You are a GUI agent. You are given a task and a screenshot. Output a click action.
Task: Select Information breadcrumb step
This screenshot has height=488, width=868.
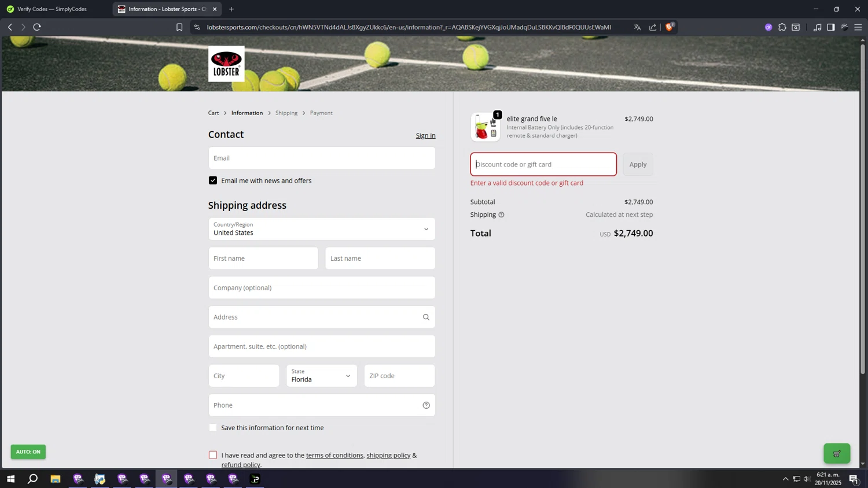(x=247, y=113)
